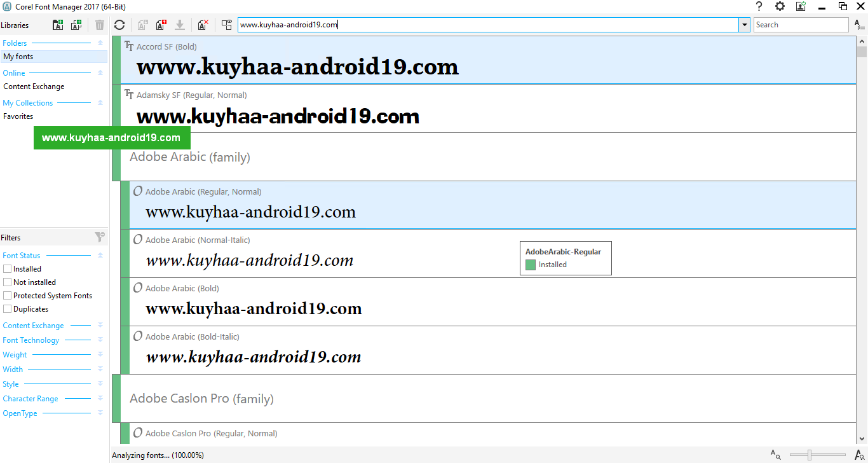The height and width of the screenshot is (463, 868).
Task: Open the preview text dropdown arrow
Action: (744, 25)
